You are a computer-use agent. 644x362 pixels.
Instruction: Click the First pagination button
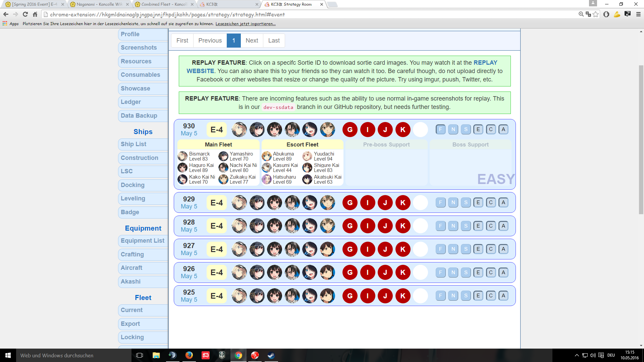point(182,41)
